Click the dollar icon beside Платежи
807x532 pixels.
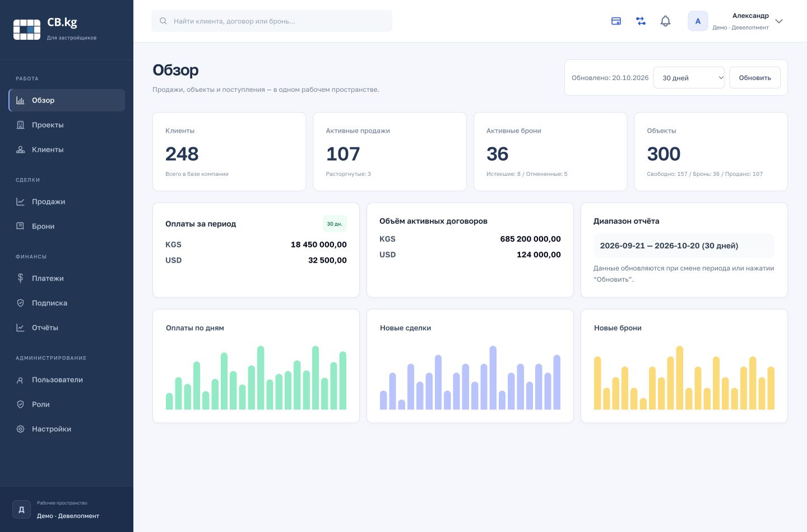(20, 278)
